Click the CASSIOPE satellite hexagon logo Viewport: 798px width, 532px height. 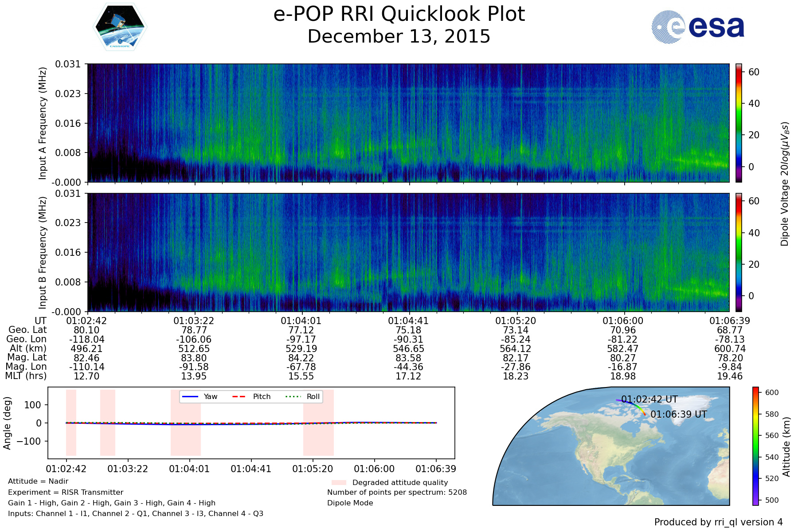point(120,27)
